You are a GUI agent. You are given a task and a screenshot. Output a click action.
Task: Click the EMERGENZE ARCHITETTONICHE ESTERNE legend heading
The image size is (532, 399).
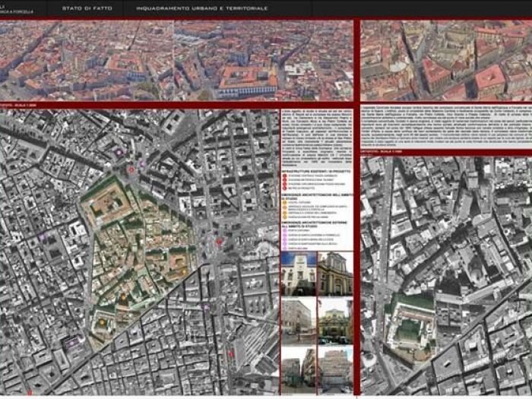[315, 224]
